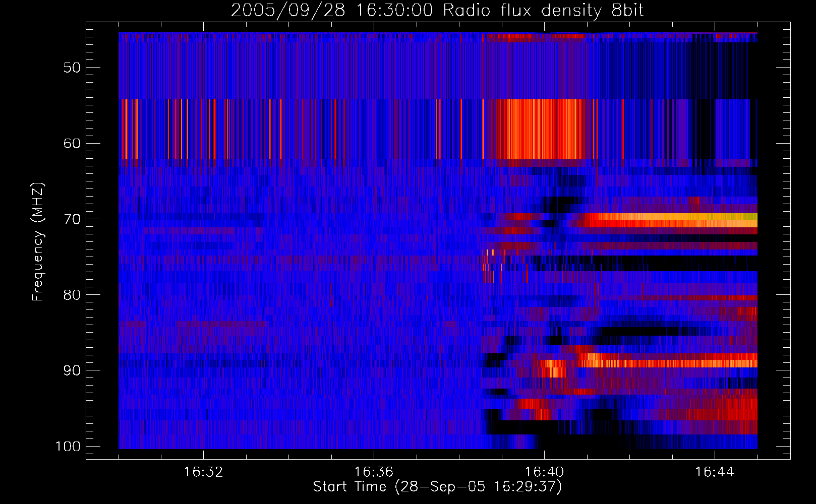Click the 100 MHz frequency tick label
This screenshot has height=504, width=816.
pyautogui.click(x=68, y=447)
